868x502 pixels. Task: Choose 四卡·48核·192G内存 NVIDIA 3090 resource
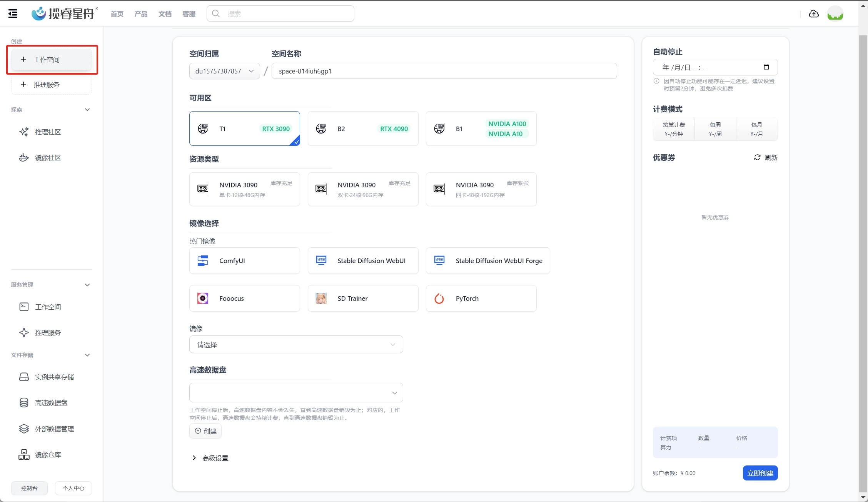[481, 189]
